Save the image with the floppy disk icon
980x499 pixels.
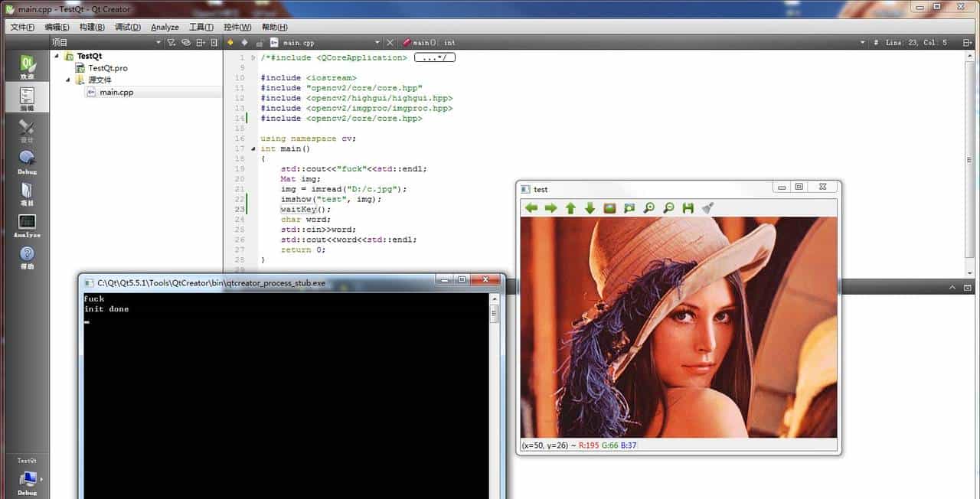point(688,208)
